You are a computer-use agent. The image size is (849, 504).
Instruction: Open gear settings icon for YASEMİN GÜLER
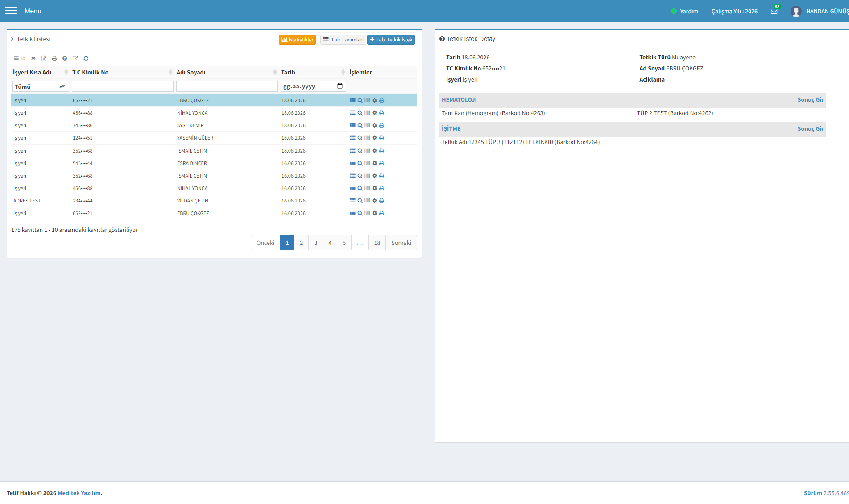375,138
